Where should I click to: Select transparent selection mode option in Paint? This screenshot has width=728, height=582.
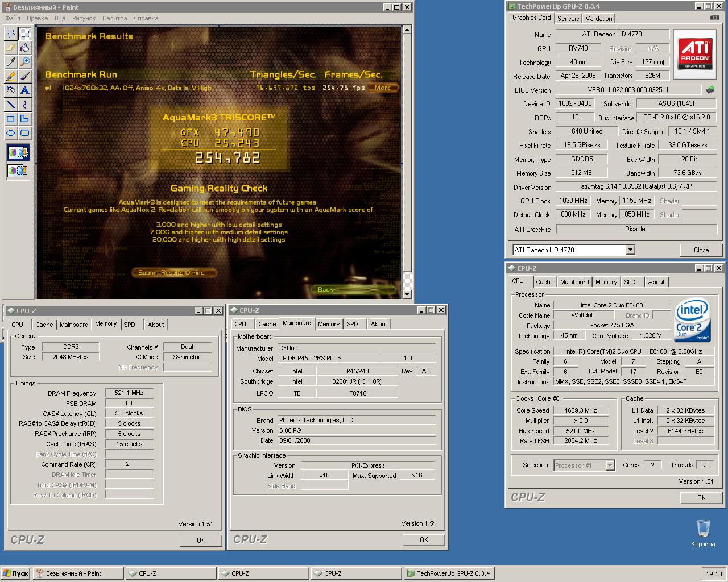coord(18,170)
